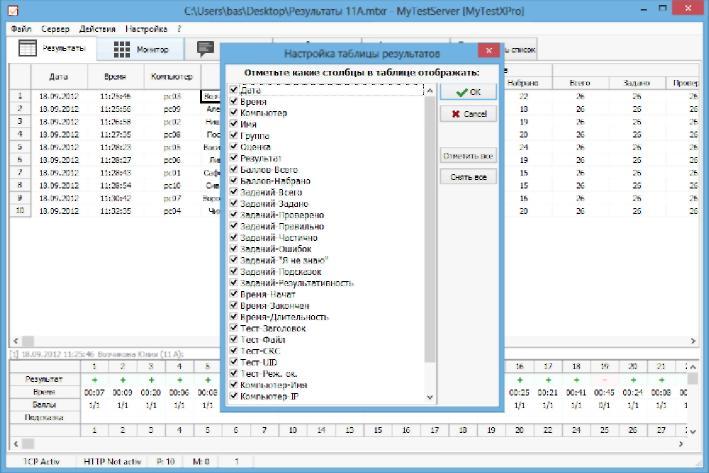The image size is (709, 473).
Task: Click the Подсказка row label
Action: coord(44,417)
